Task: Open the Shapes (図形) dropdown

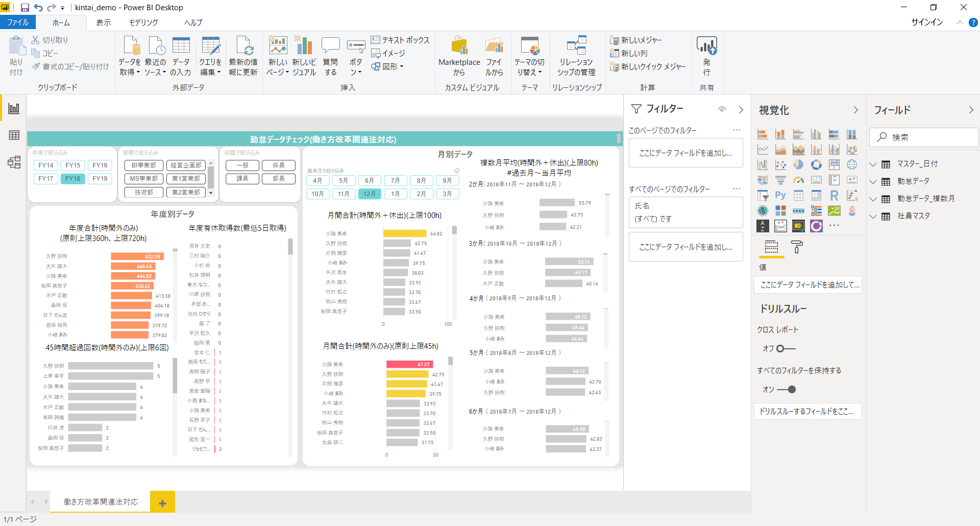Action: (387, 66)
